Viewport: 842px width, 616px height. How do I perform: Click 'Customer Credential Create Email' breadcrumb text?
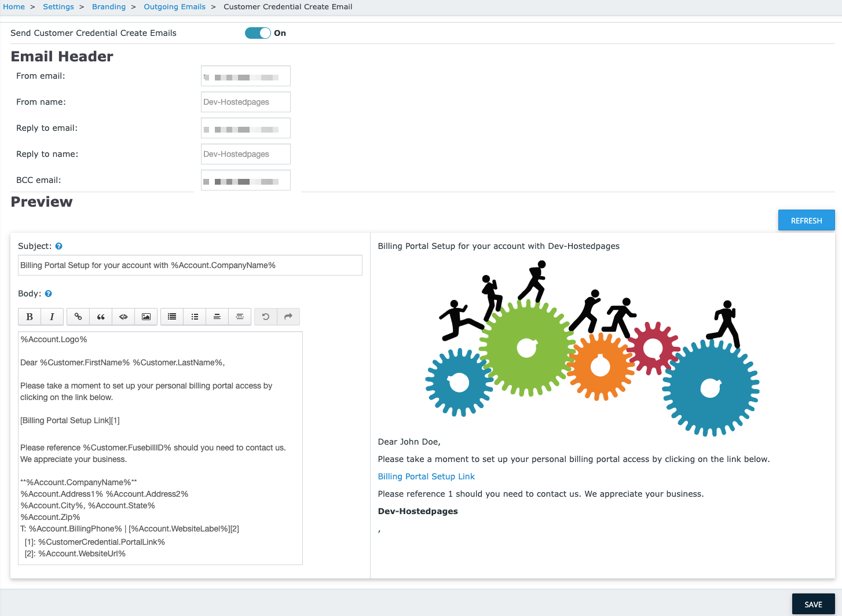288,7
